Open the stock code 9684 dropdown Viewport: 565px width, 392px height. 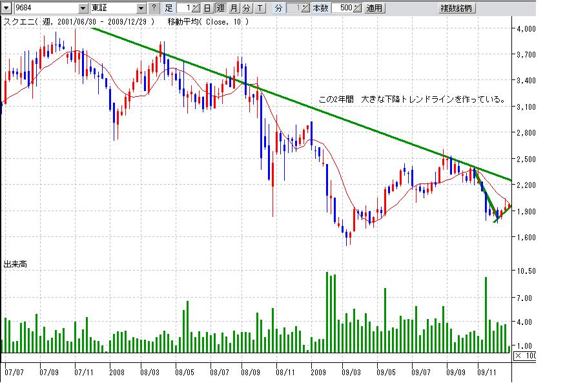pyautogui.click(x=83, y=8)
